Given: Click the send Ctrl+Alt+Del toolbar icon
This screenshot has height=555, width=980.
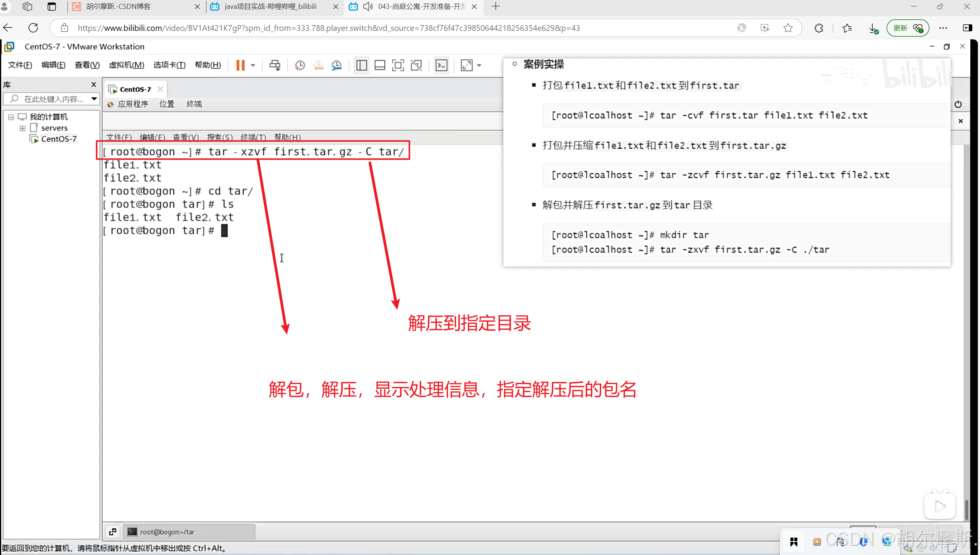Looking at the screenshot, I should coord(275,65).
